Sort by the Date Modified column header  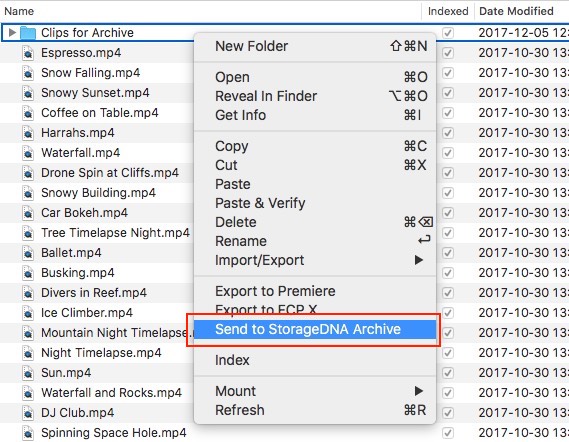(516, 11)
